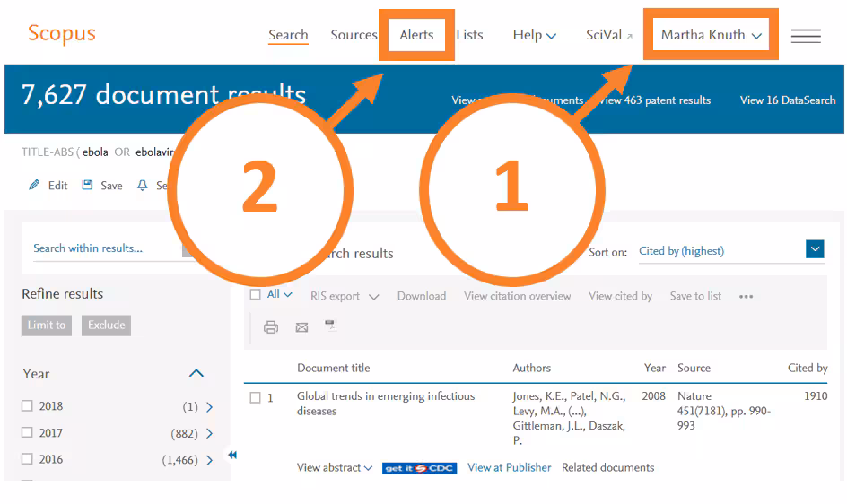The image size is (847, 504).
Task: Open Related documents link
Action: coord(607,468)
